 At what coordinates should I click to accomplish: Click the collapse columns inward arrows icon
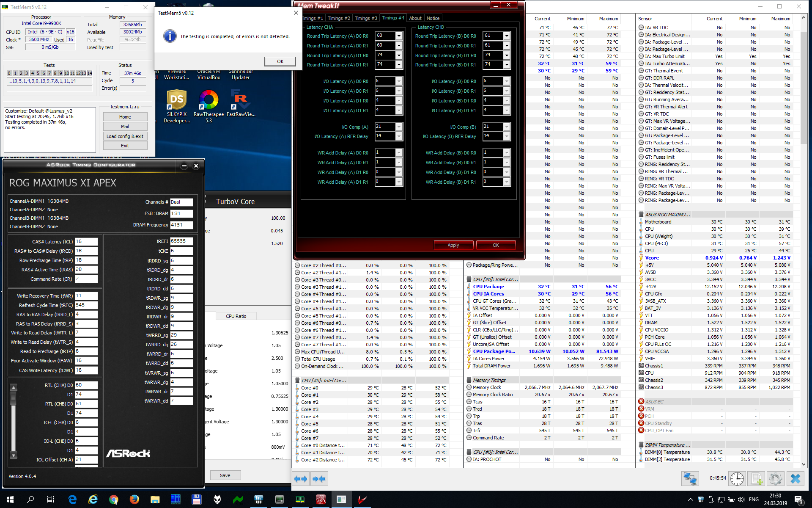318,479
